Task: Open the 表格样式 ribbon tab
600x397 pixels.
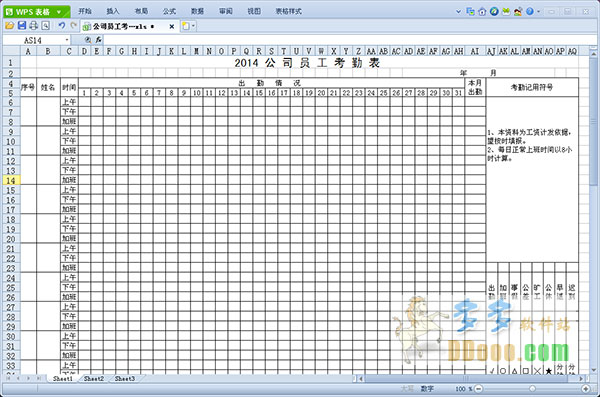Action: [x=289, y=11]
